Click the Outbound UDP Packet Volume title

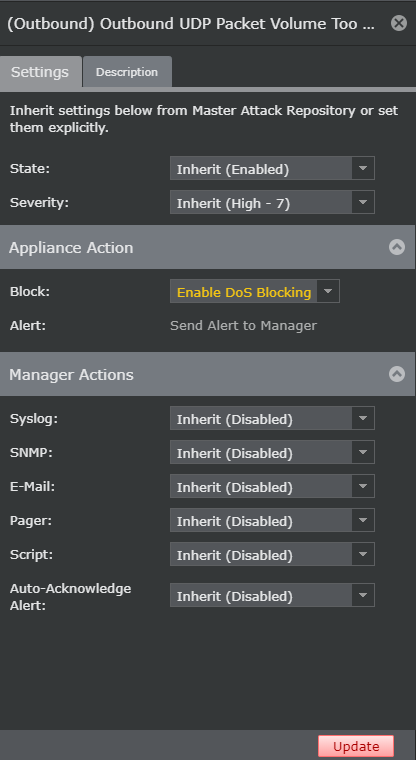[x=191, y=24]
